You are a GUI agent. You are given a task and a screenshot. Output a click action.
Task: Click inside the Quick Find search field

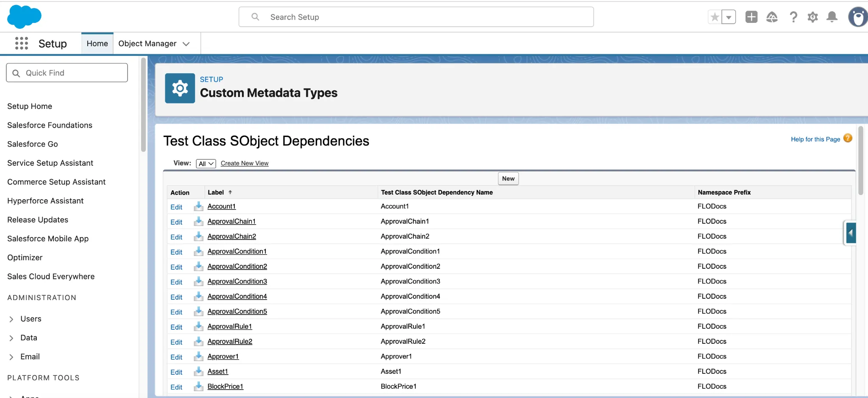[67, 72]
